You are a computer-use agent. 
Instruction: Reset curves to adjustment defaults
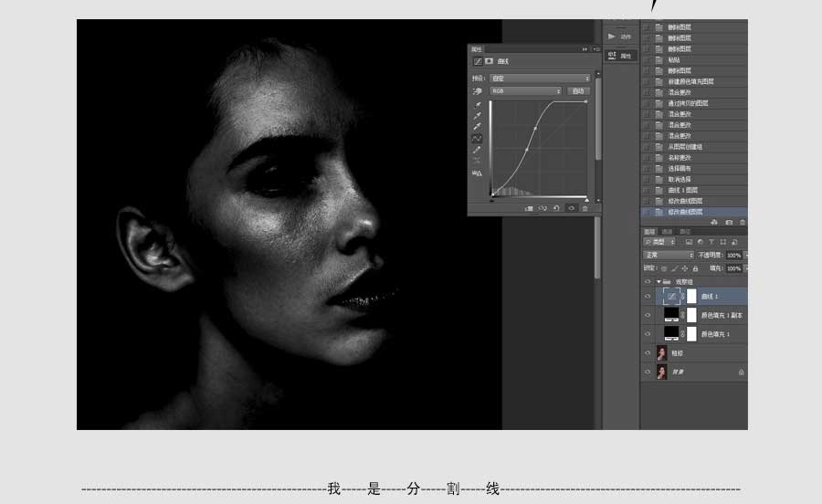[556, 208]
